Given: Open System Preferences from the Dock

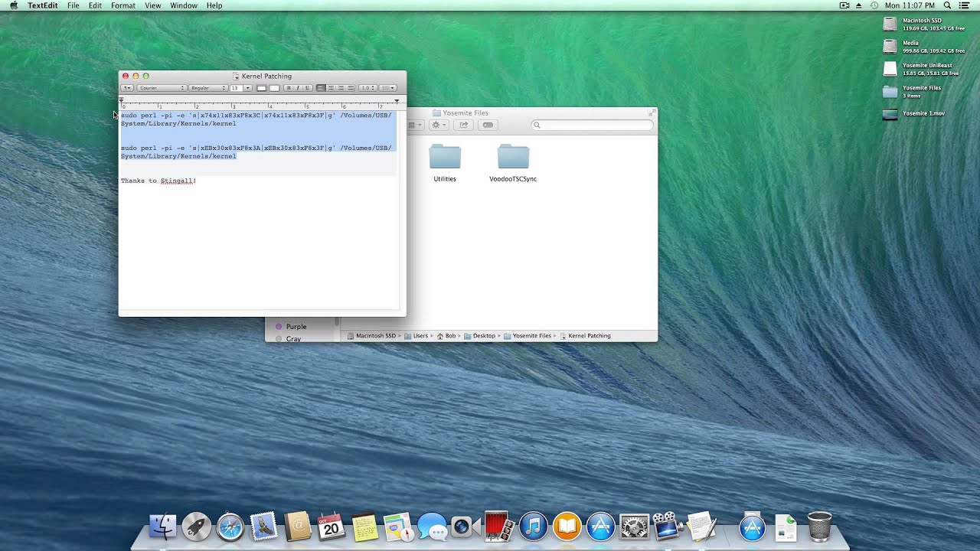Looking at the screenshot, I should 634,527.
